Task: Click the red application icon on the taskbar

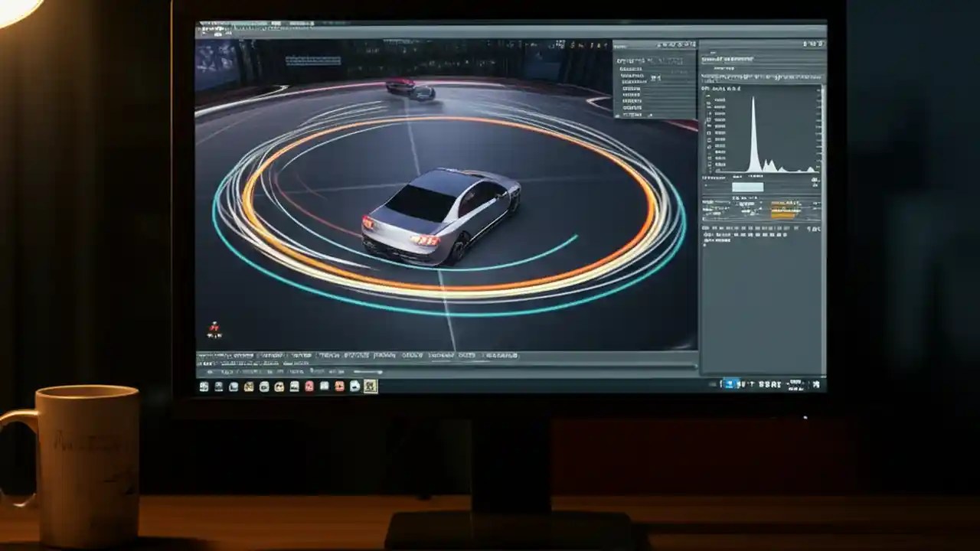Action: point(309,386)
